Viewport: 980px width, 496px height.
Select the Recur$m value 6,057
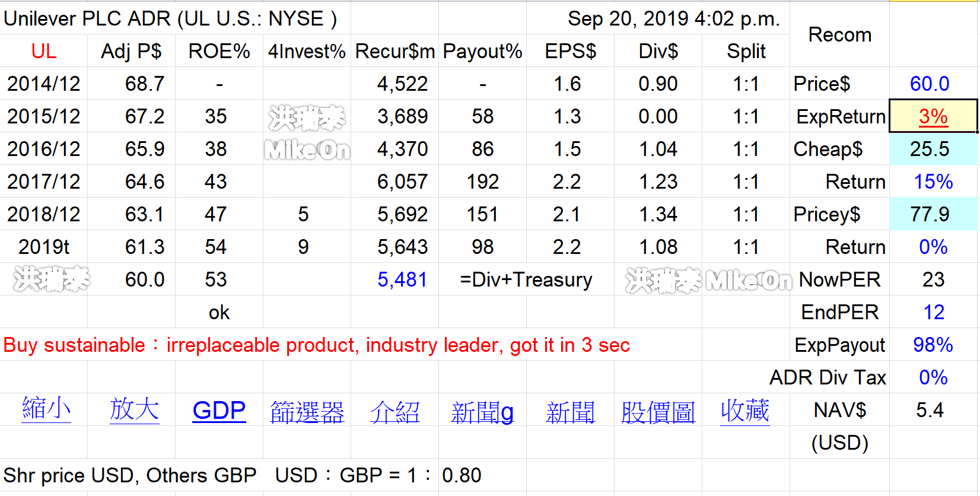(402, 182)
